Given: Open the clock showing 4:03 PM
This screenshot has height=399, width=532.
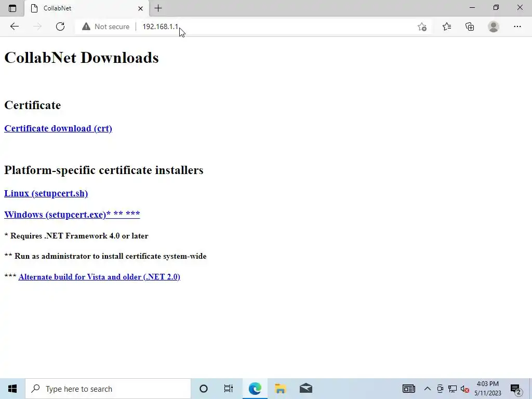Looking at the screenshot, I should click(x=487, y=389).
